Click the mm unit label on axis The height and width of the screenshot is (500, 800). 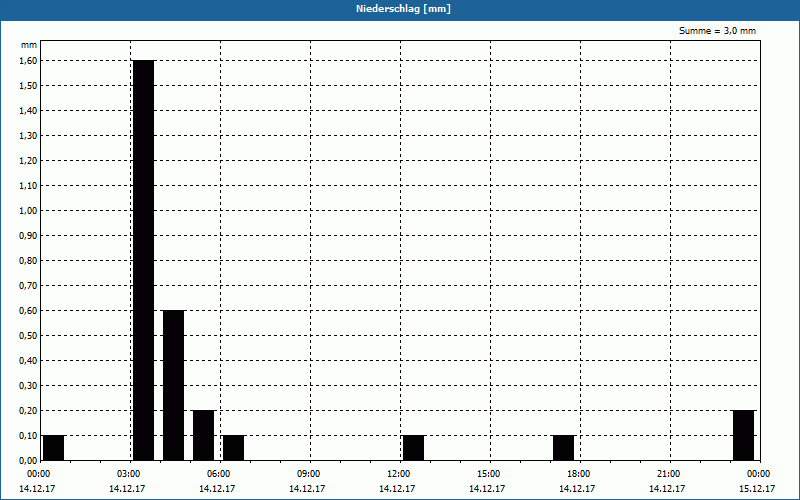(29, 45)
